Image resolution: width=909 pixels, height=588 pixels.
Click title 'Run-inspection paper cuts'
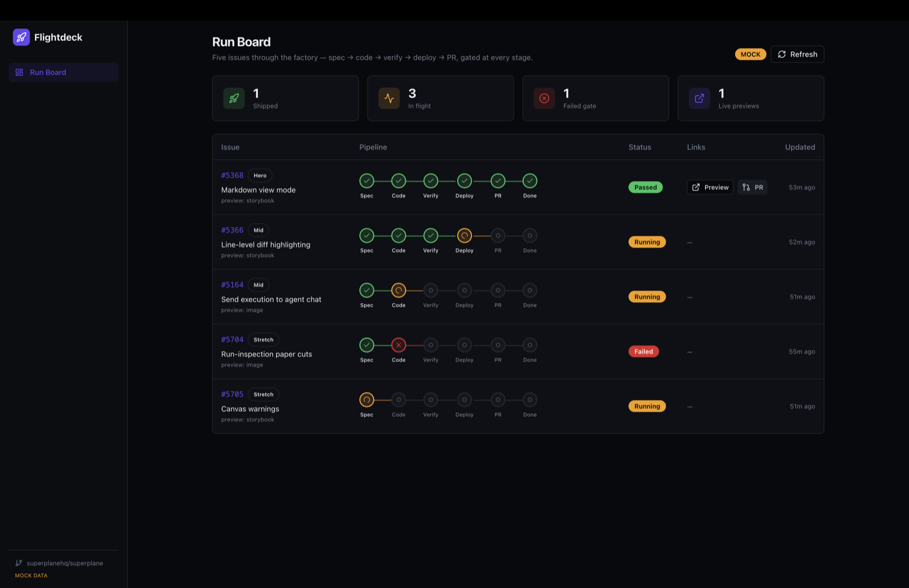click(x=266, y=354)
